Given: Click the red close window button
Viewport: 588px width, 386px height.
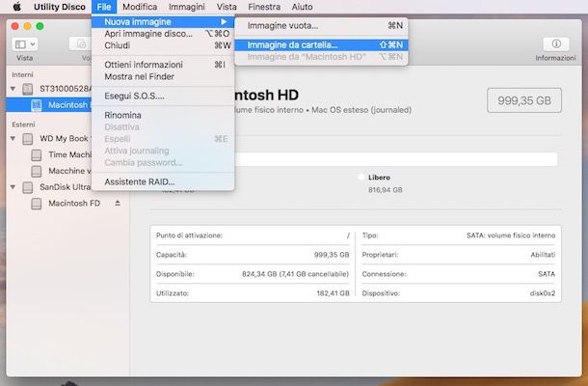Looking at the screenshot, I should [x=15, y=26].
